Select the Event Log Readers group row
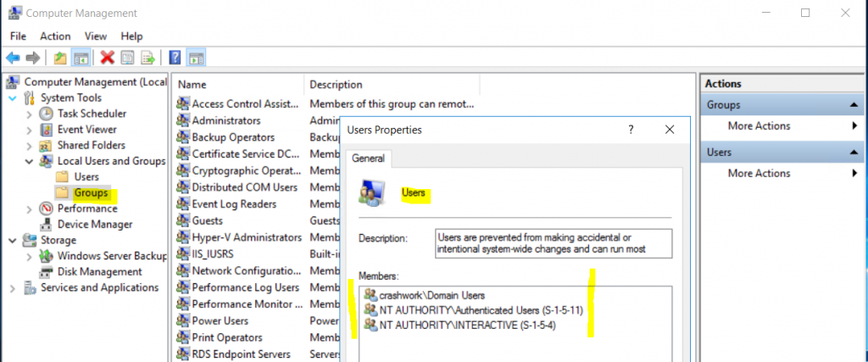868x362 pixels. [x=234, y=204]
